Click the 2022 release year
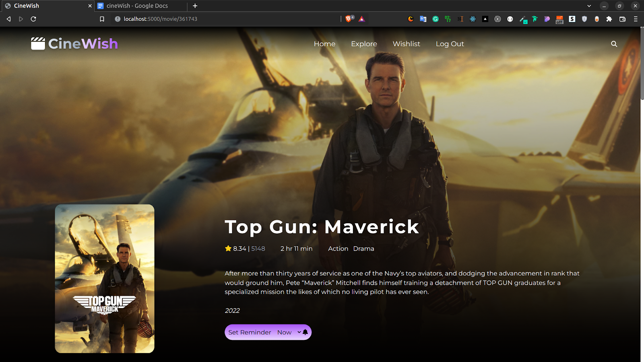644x362 pixels. [x=232, y=311]
